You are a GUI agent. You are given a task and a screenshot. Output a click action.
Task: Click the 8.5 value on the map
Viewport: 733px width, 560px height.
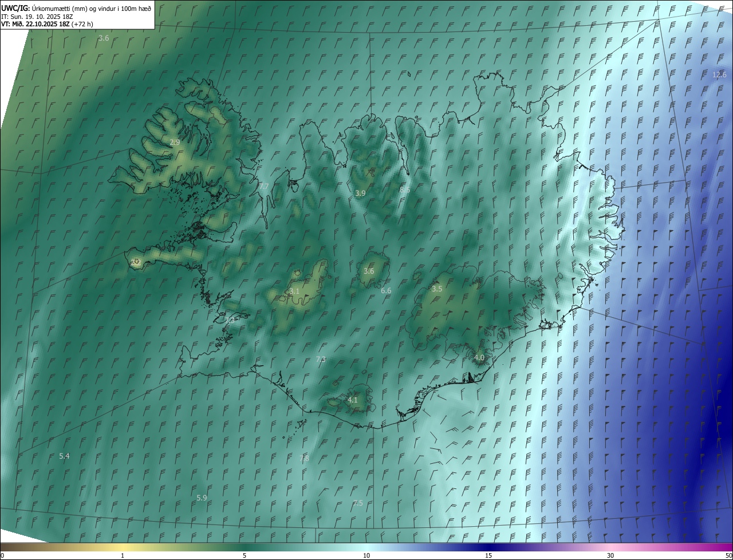click(405, 190)
